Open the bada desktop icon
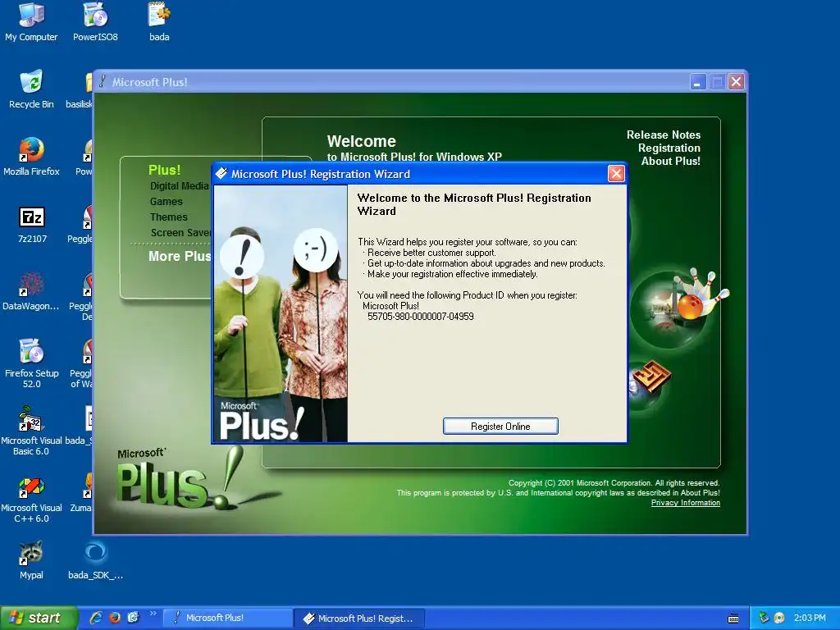This screenshot has width=840, height=630. (x=159, y=22)
